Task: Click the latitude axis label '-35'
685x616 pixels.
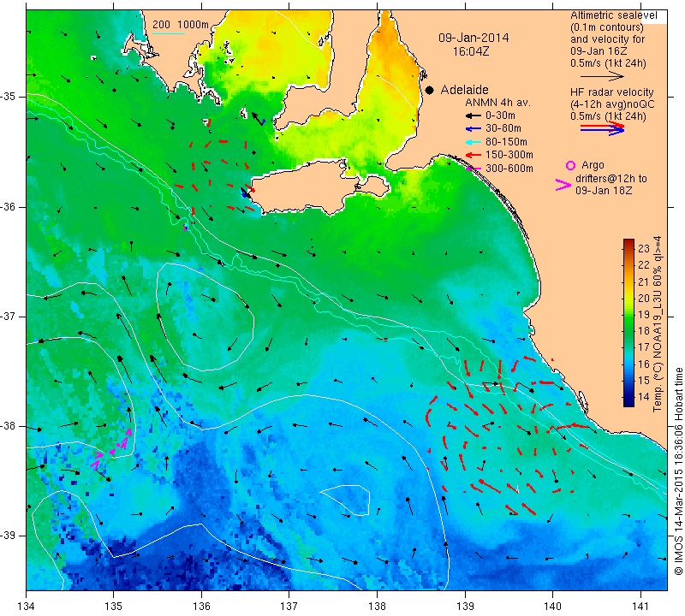Action: [9, 97]
